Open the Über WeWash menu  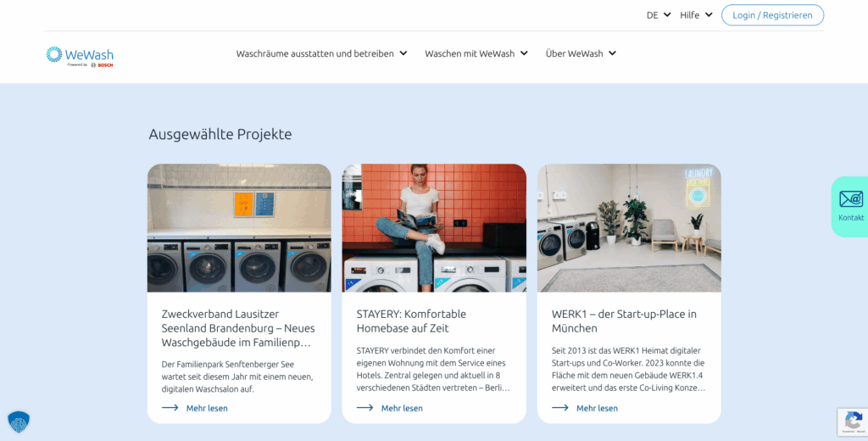click(x=581, y=53)
